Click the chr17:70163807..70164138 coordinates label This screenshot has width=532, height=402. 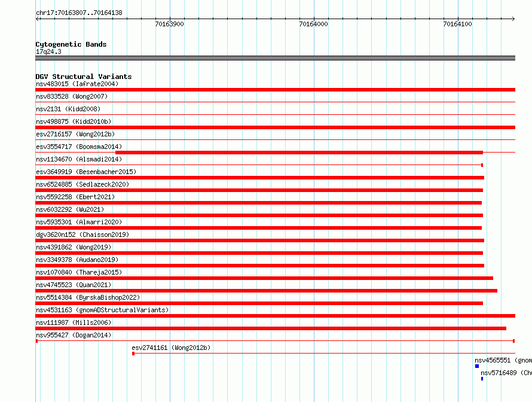click(79, 13)
